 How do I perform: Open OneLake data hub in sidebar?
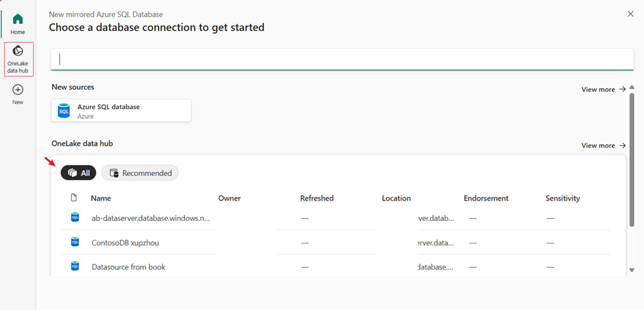tap(18, 59)
